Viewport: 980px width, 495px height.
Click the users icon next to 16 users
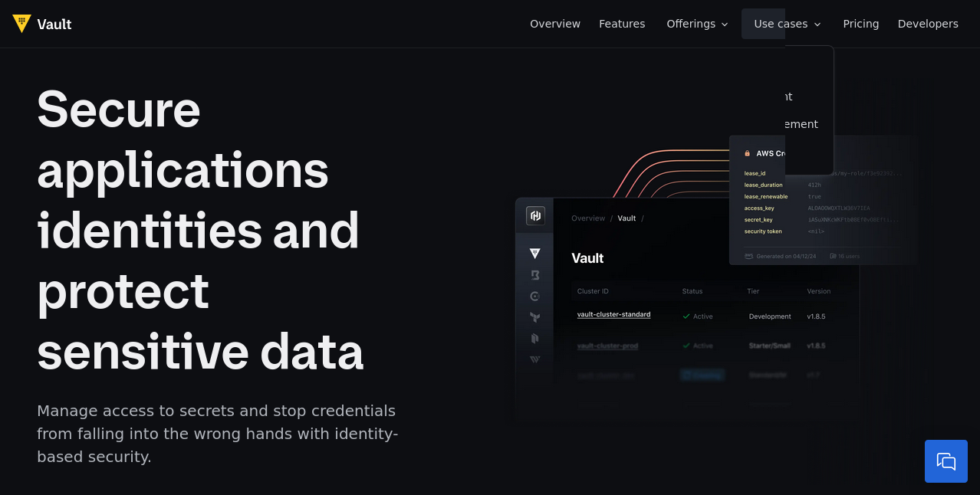[x=833, y=256]
